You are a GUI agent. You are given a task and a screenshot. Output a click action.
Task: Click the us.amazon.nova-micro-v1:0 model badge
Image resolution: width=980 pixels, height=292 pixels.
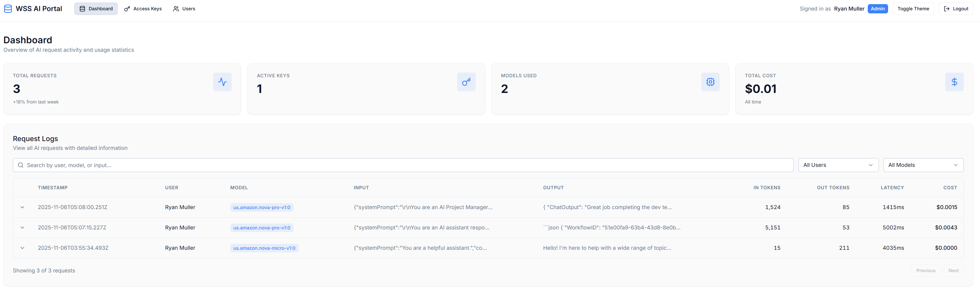click(264, 248)
